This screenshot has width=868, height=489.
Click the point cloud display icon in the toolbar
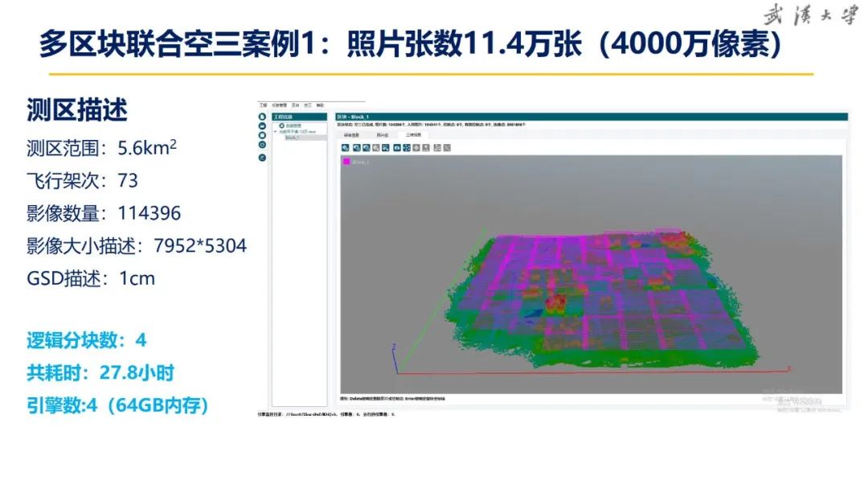[407, 147]
